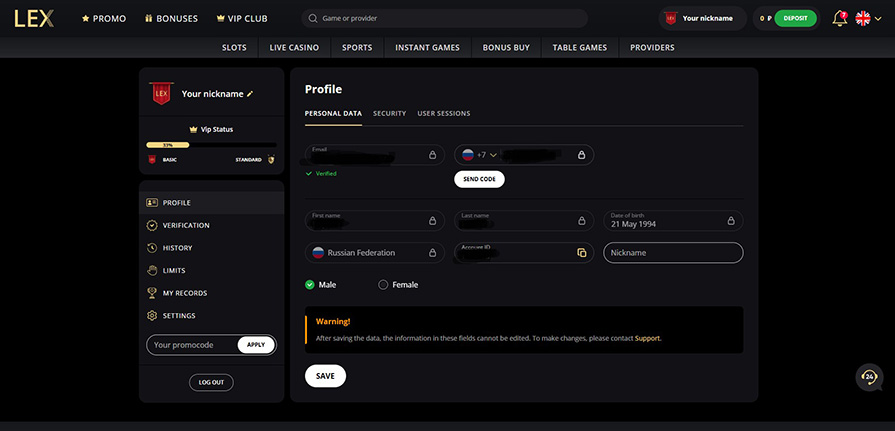Click the Save button
This screenshot has height=431, width=895.
[x=325, y=376]
